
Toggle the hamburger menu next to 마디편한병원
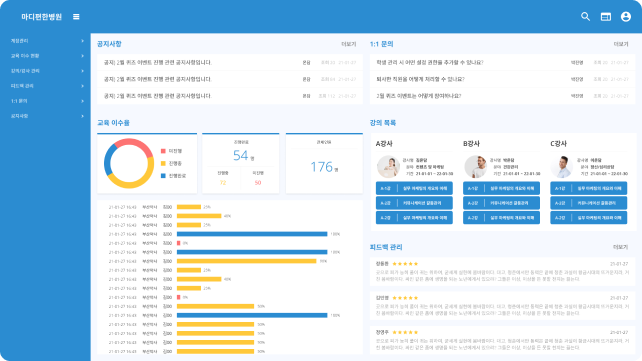click(76, 17)
